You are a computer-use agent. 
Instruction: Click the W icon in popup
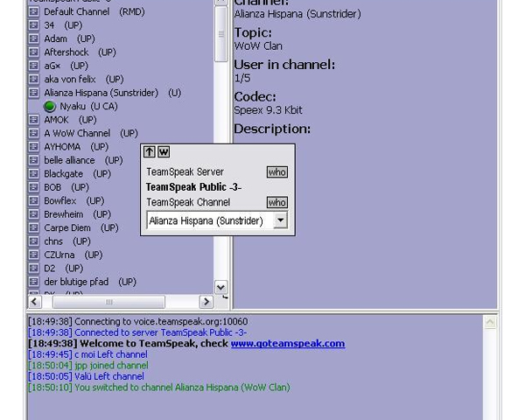[x=164, y=152]
